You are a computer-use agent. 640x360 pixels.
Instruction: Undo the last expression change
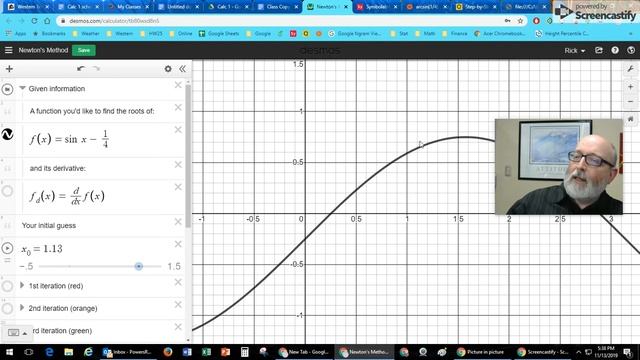[81, 69]
